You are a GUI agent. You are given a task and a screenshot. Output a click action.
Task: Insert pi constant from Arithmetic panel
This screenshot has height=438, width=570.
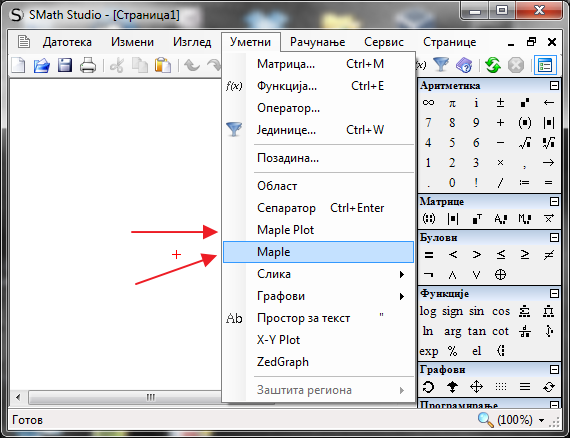(x=452, y=103)
